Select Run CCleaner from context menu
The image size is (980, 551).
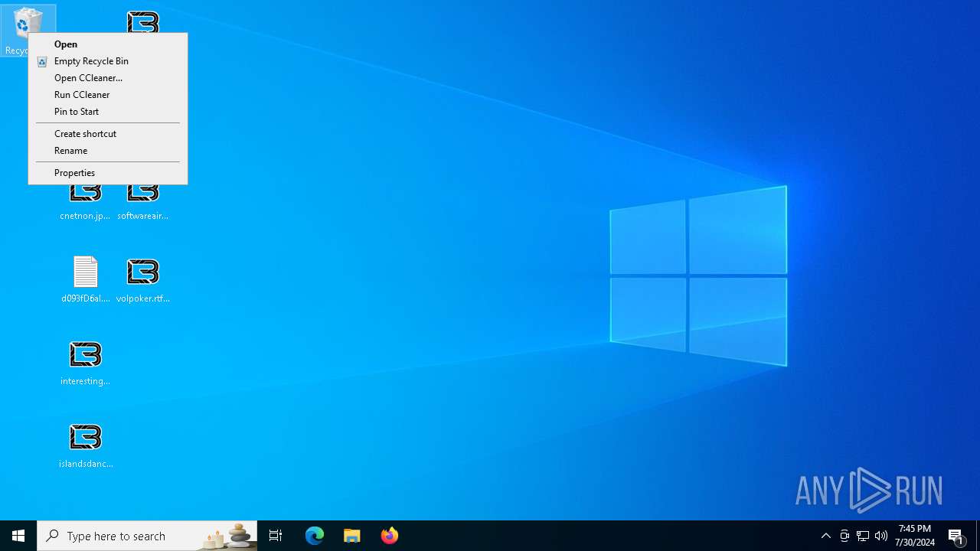(x=108, y=95)
